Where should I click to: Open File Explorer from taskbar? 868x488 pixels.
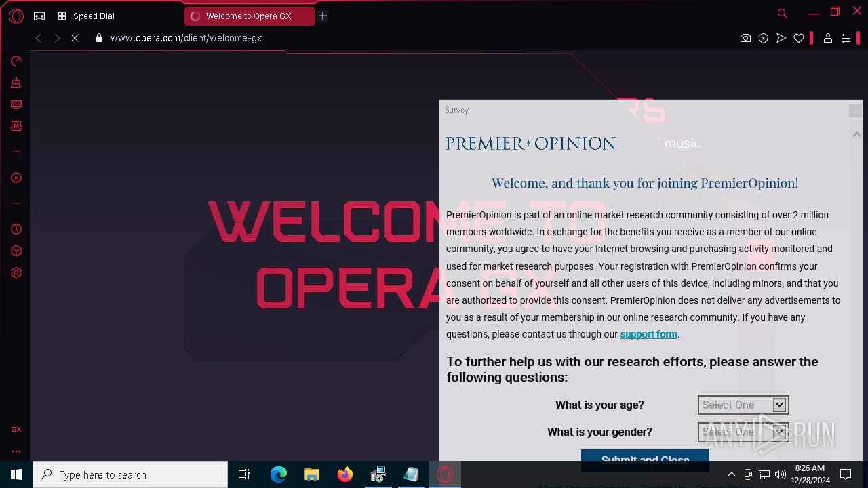[x=312, y=474]
